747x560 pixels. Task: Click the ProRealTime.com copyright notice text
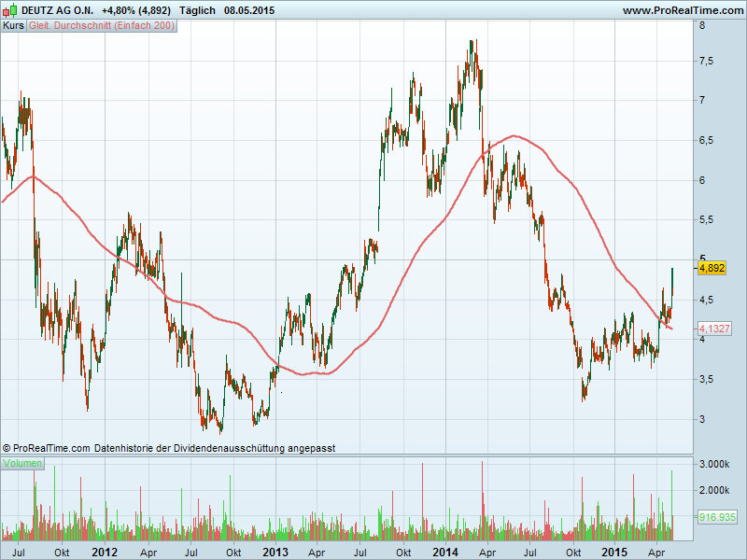(x=168, y=448)
